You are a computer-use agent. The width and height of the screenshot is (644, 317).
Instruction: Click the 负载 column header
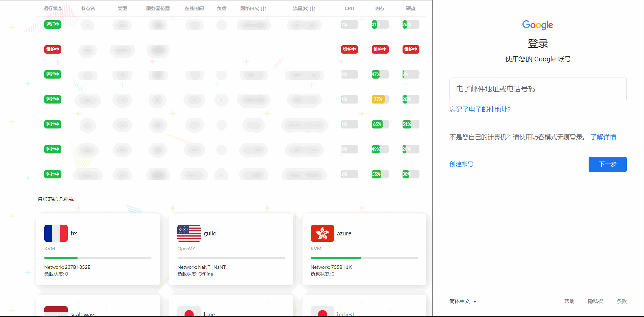[x=222, y=8]
